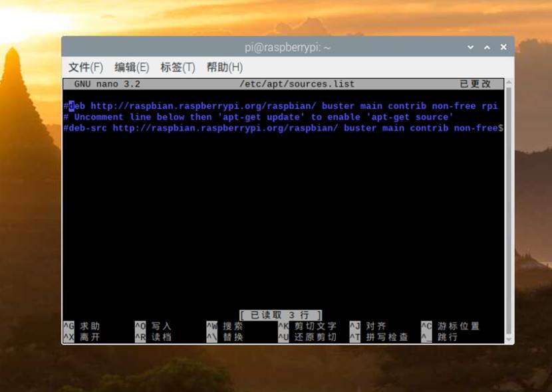Click the ^G 求助 shortcut
This screenshot has height=392, width=552.
82,326
